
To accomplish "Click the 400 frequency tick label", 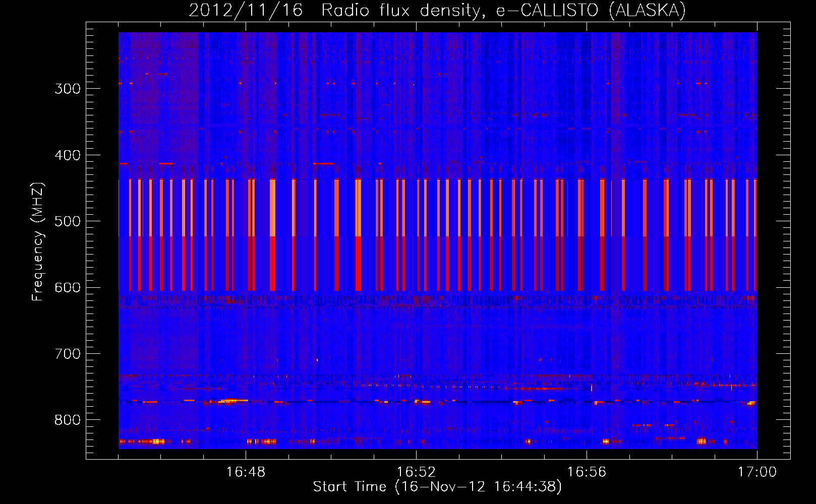I will (x=68, y=155).
